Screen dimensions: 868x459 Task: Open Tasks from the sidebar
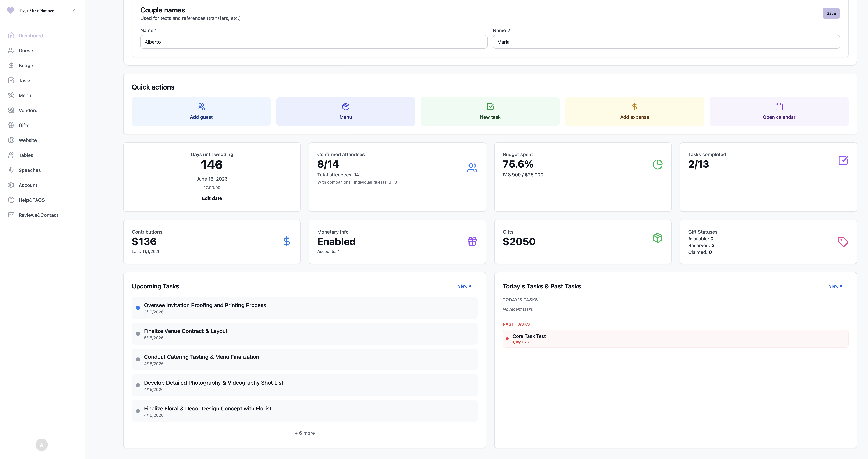click(x=25, y=81)
